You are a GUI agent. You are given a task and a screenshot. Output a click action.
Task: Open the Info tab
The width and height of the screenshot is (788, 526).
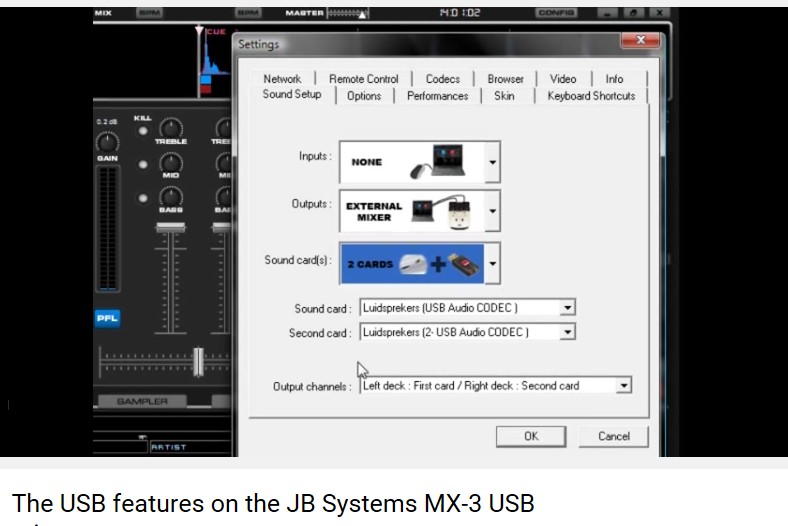(x=614, y=79)
